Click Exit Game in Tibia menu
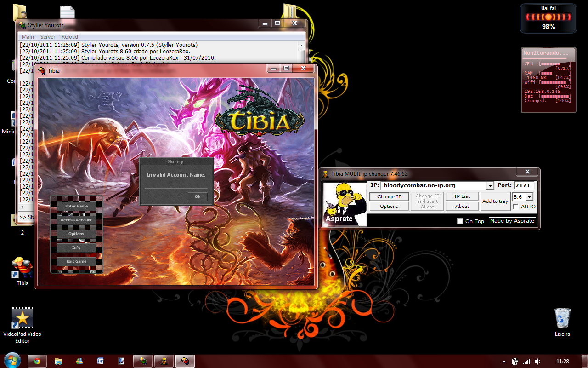The height and width of the screenshot is (368, 588). [x=76, y=261]
